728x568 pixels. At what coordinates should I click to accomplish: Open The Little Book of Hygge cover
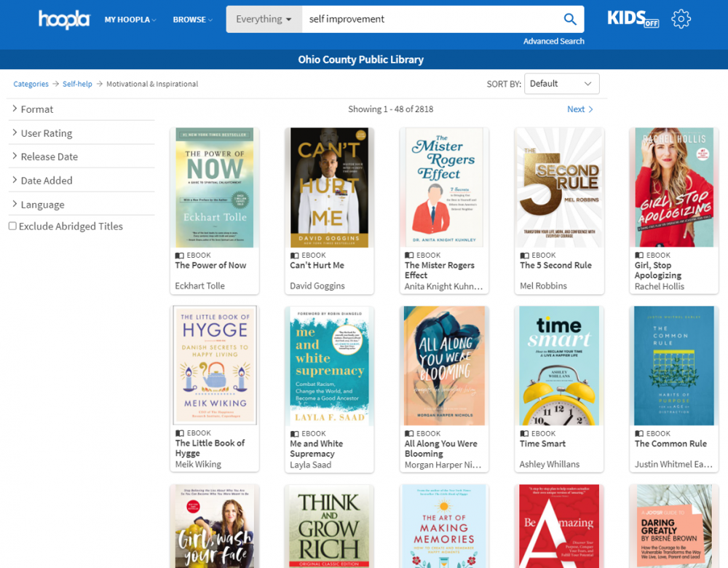[x=215, y=365]
